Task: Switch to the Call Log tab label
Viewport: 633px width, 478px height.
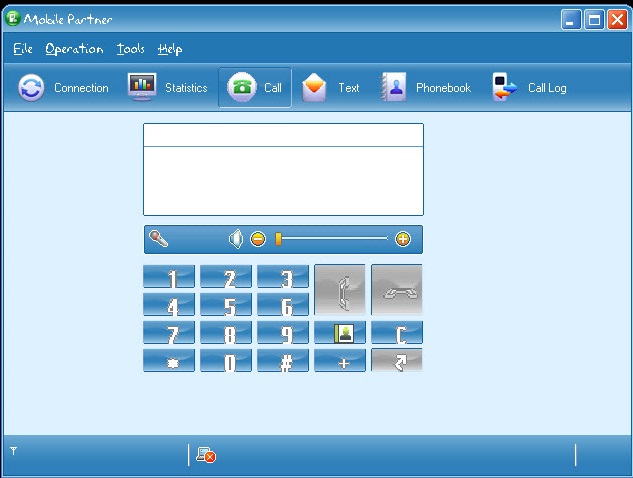Action: [547, 88]
